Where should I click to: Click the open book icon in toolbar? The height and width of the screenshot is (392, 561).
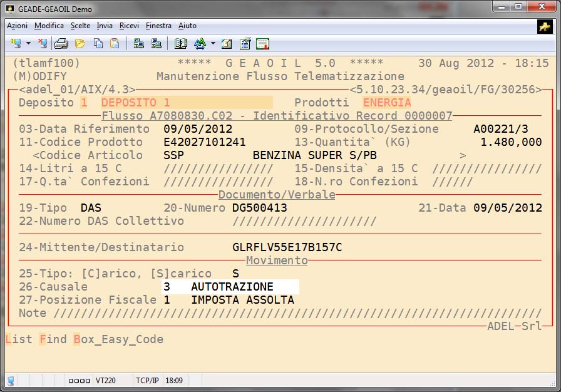[181, 43]
